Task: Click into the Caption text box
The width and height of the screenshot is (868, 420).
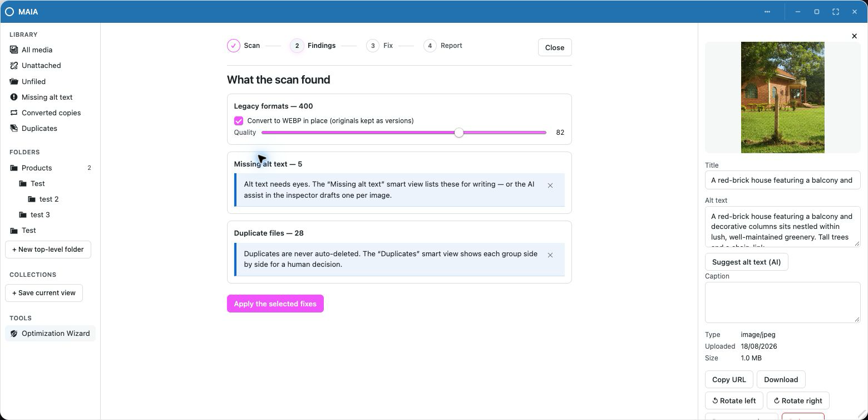Action: click(783, 302)
